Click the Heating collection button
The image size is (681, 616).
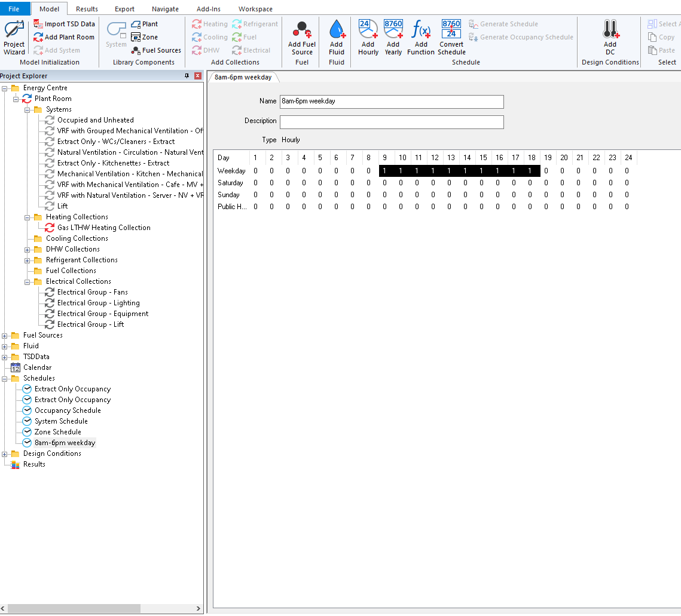pos(210,24)
